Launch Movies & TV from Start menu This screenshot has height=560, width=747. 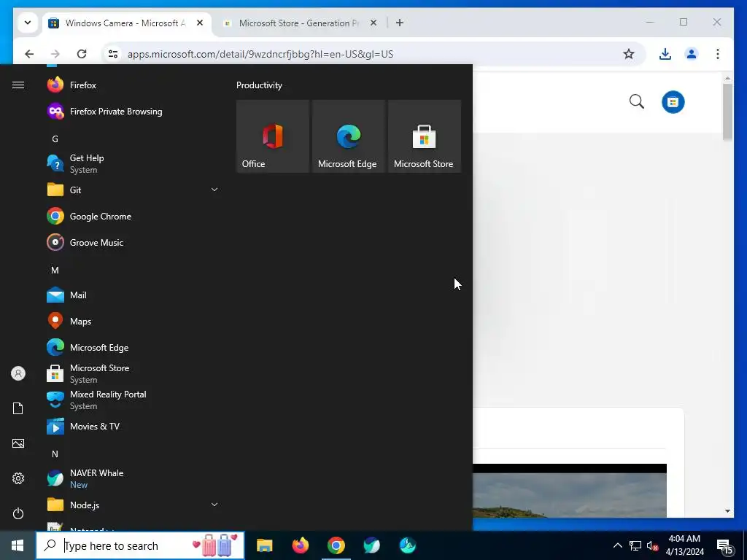point(133,426)
